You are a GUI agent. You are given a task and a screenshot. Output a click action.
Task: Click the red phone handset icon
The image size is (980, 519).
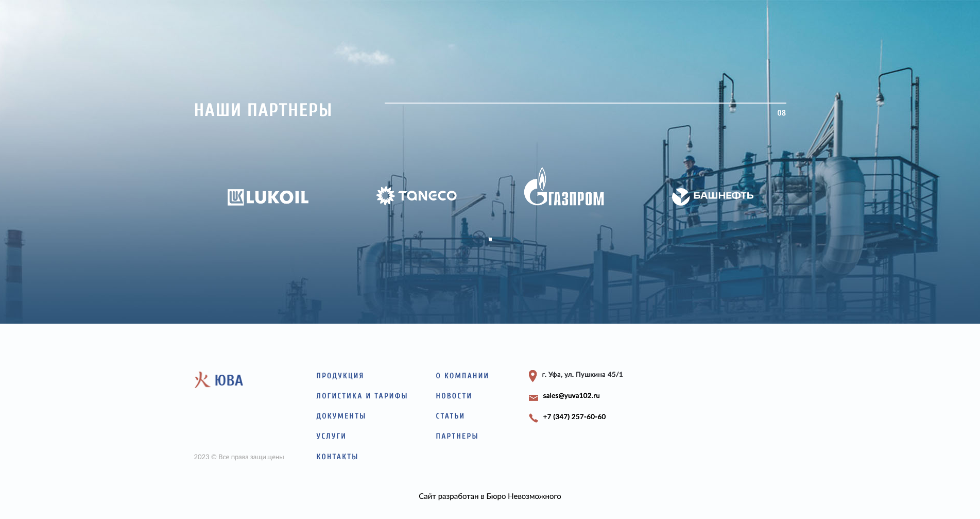coord(534,417)
